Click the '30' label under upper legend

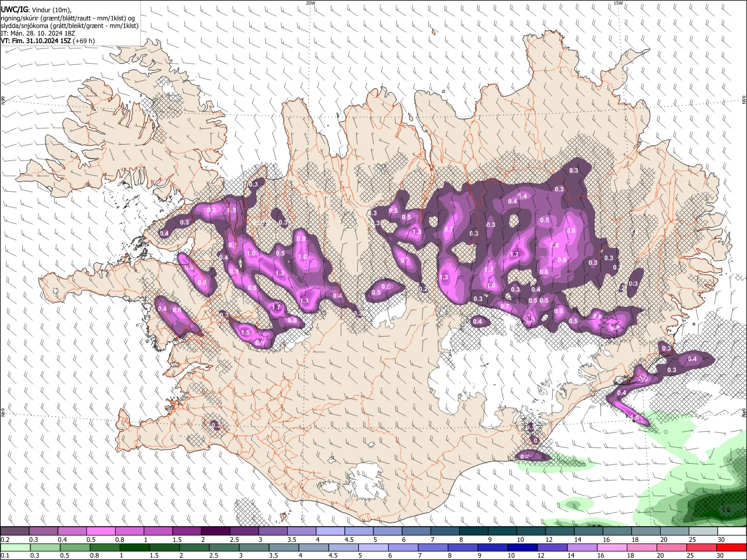coord(721,540)
